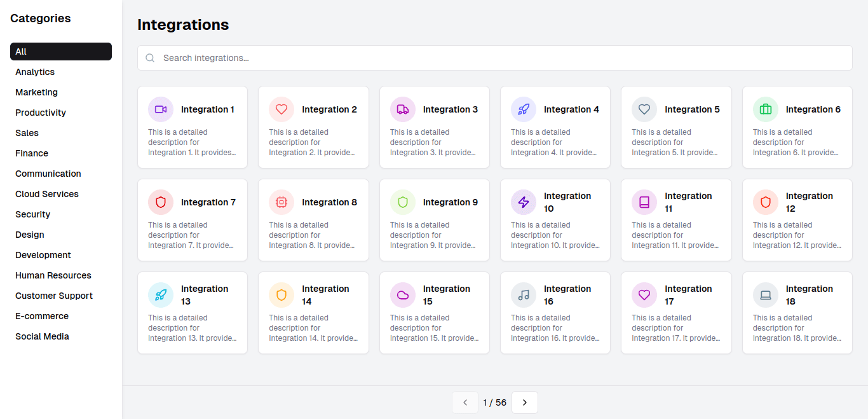Screen dimensions: 868x419
Task: Click the cloud icon on Integration 15
Action: (x=403, y=295)
